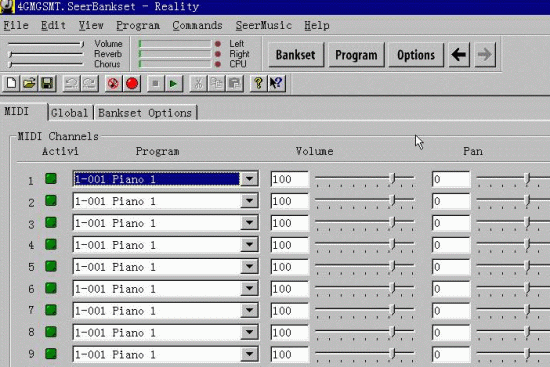Start playback with the green play icon
The width and height of the screenshot is (550, 367).
[173, 84]
